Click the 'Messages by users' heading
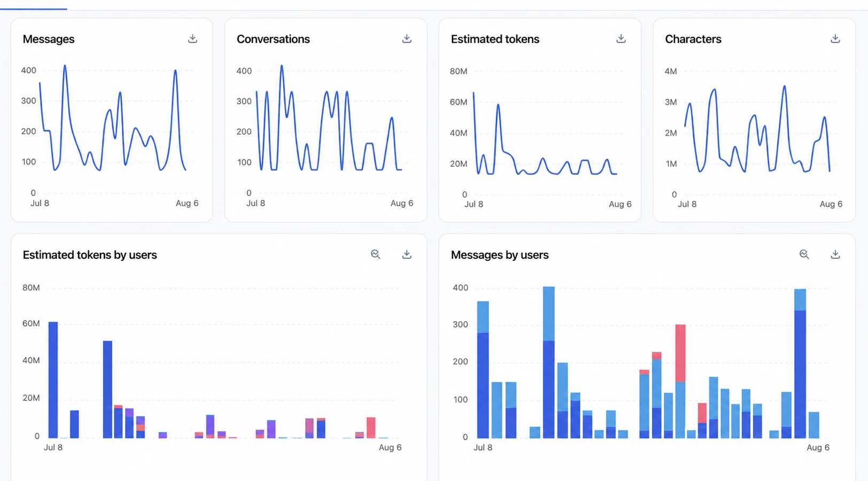 500,255
